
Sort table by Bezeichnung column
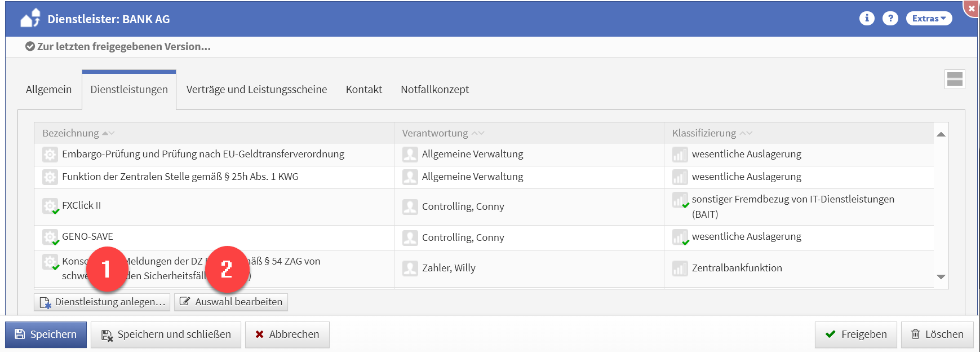coord(71,133)
